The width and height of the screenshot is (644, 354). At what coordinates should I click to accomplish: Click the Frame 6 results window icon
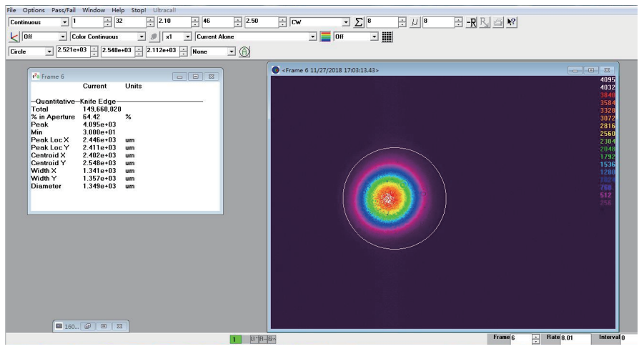(36, 76)
